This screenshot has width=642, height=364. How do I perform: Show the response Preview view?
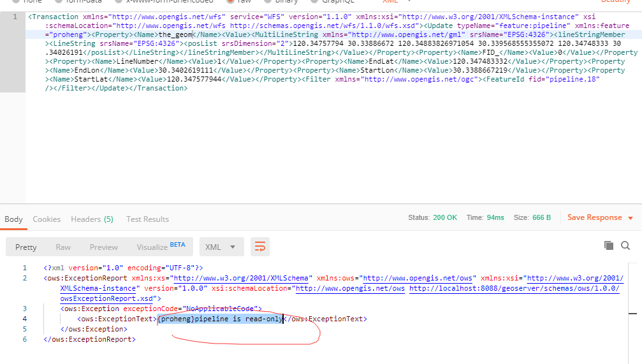coord(103,247)
